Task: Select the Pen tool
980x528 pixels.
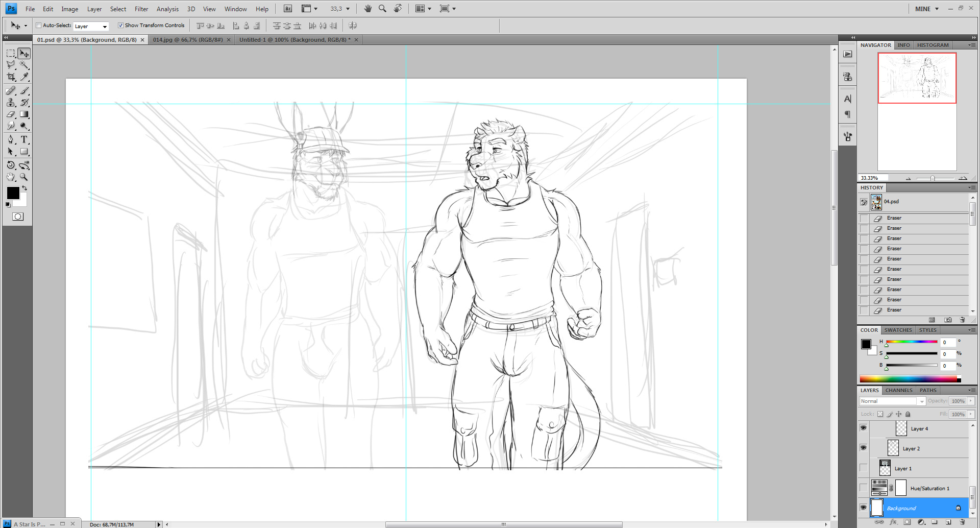Action: point(11,139)
